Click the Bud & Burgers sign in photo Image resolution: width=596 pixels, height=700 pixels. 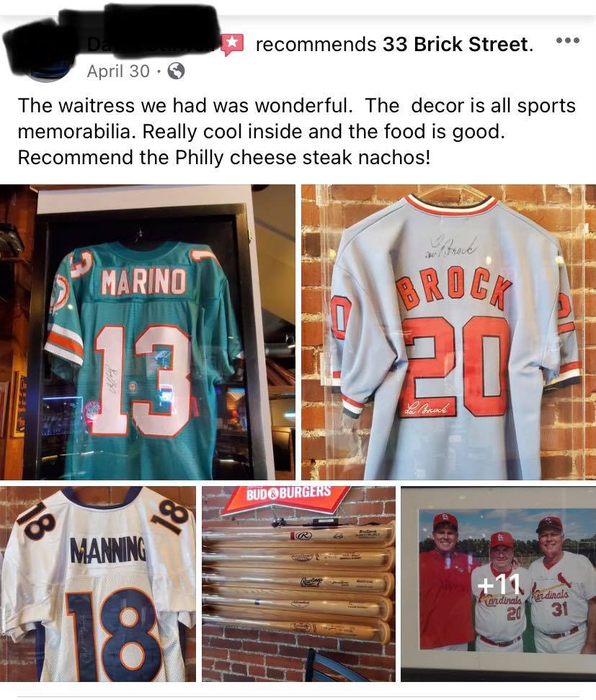(x=288, y=495)
